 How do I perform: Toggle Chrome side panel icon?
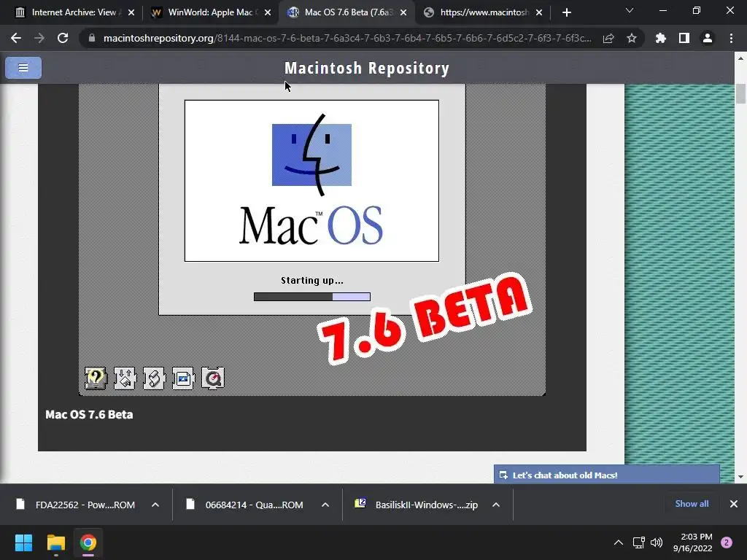[x=684, y=38]
